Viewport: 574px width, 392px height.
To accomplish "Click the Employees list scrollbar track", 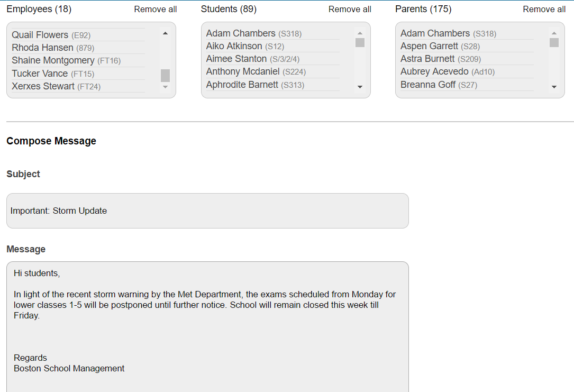I will [165, 53].
